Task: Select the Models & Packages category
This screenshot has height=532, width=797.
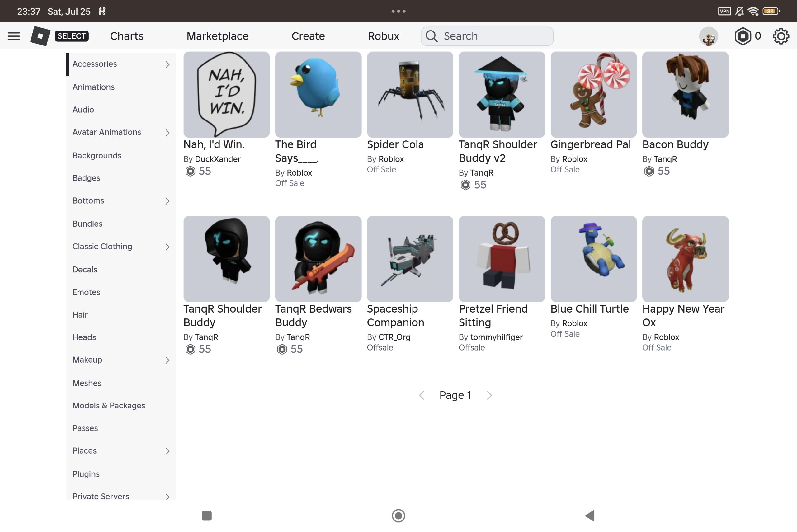Action: click(109, 405)
